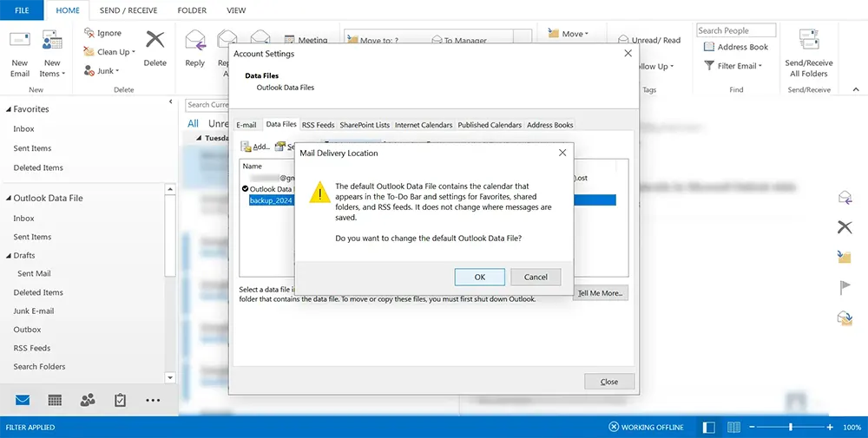The image size is (868, 438).
Task: Open the E-mail tab in Account Settings
Action: (x=247, y=125)
